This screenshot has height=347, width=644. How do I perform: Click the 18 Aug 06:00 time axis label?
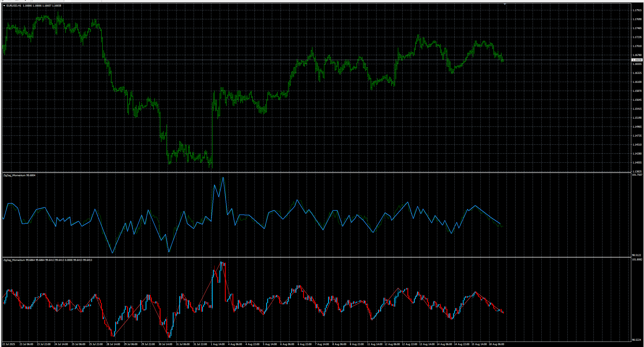click(497, 344)
